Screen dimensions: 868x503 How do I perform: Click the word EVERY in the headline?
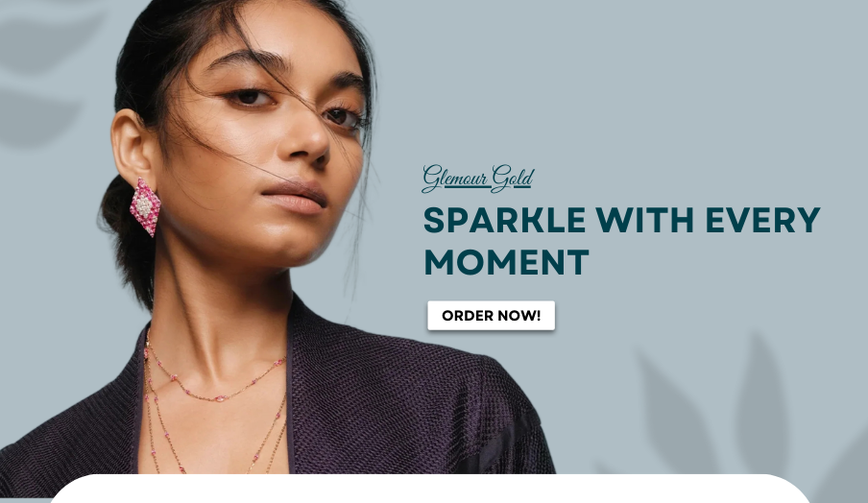pyautogui.click(x=762, y=220)
